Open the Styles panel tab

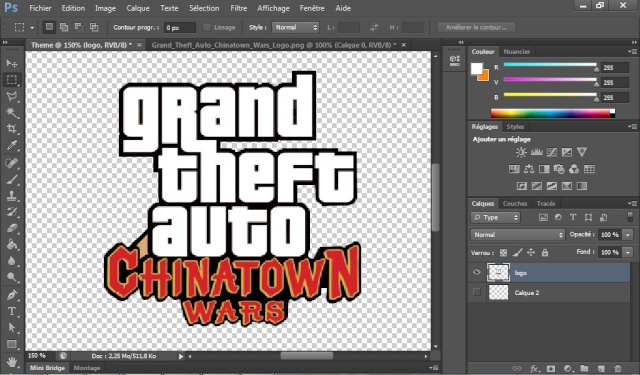click(x=515, y=126)
